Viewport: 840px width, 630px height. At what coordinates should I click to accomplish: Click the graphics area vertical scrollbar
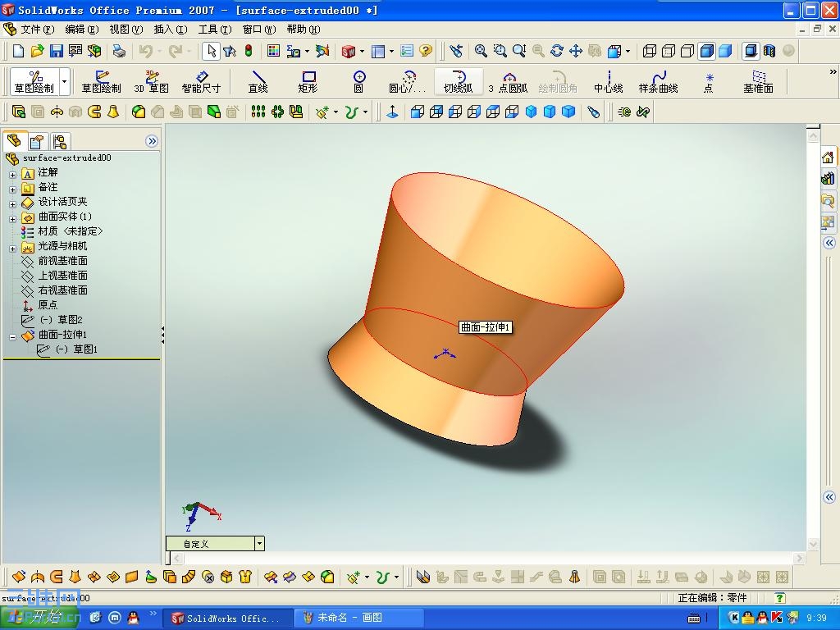[812, 328]
